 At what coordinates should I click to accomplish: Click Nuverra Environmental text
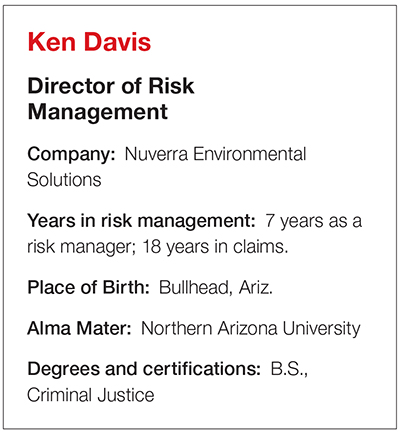coord(215,154)
